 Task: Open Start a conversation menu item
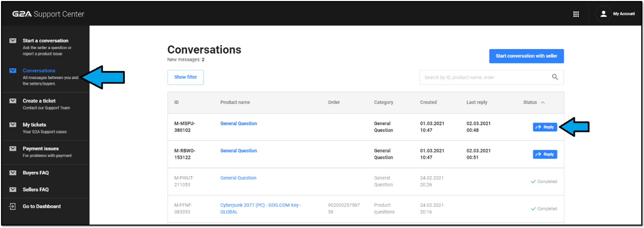(45, 41)
